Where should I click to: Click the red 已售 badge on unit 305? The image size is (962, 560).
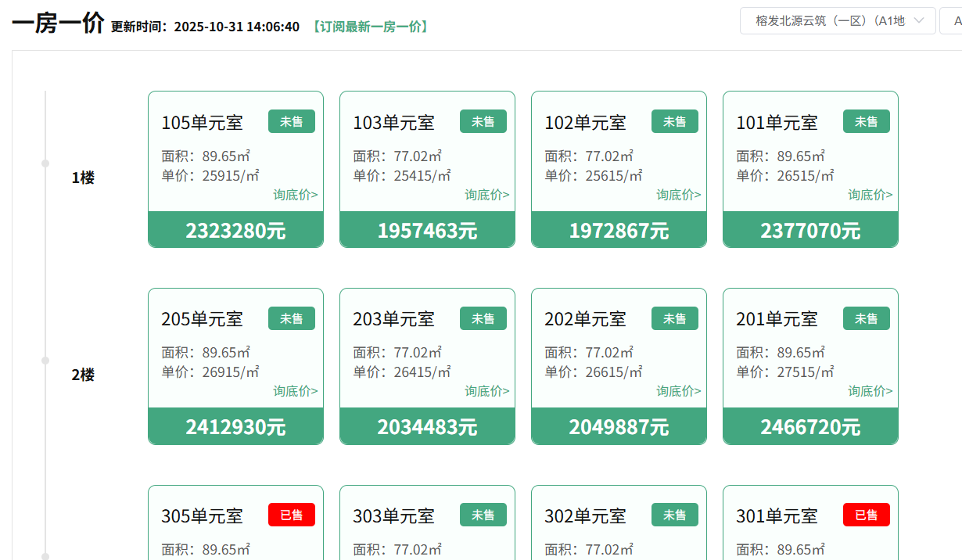292,515
